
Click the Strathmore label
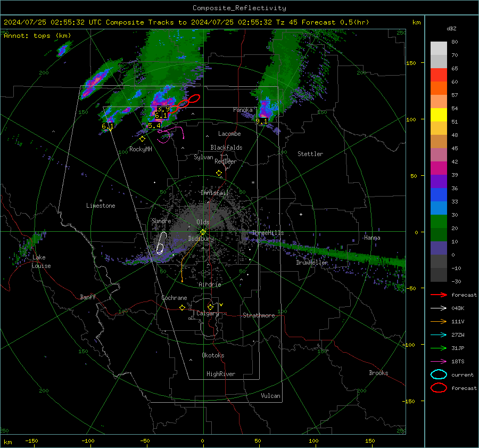259,315
